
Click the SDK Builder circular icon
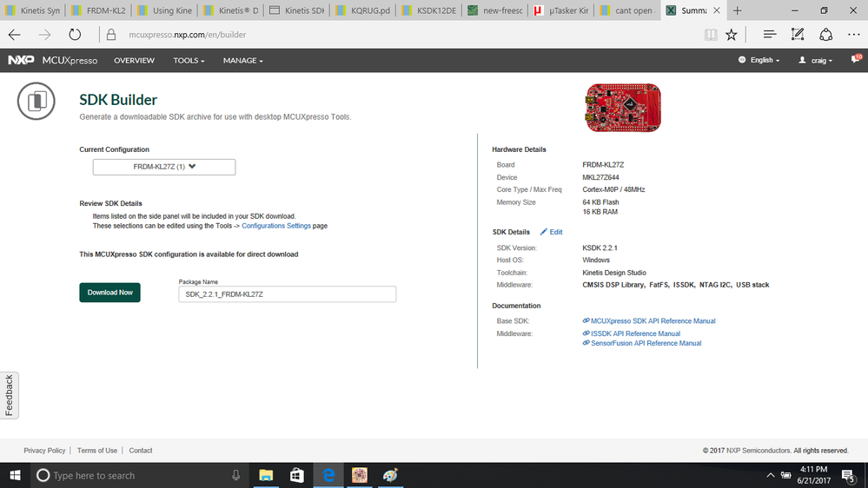pos(36,102)
